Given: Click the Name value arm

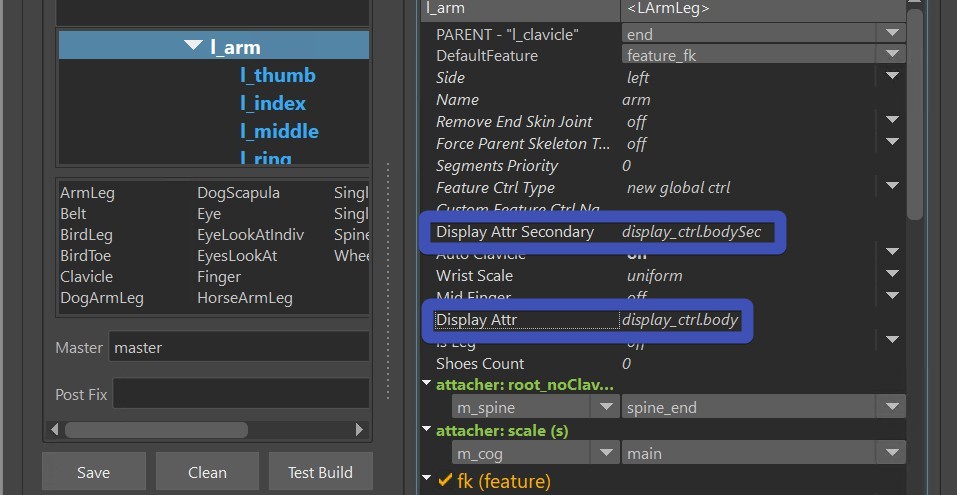Looking at the screenshot, I should [636, 99].
